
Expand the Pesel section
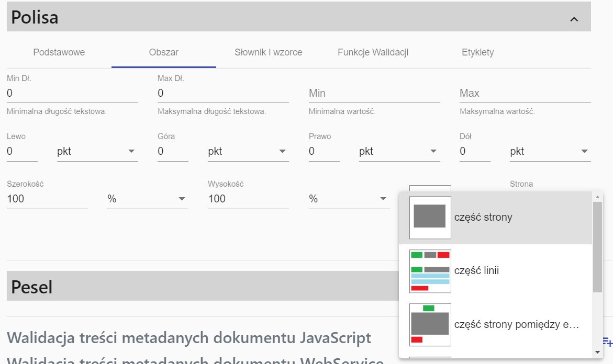click(209, 286)
